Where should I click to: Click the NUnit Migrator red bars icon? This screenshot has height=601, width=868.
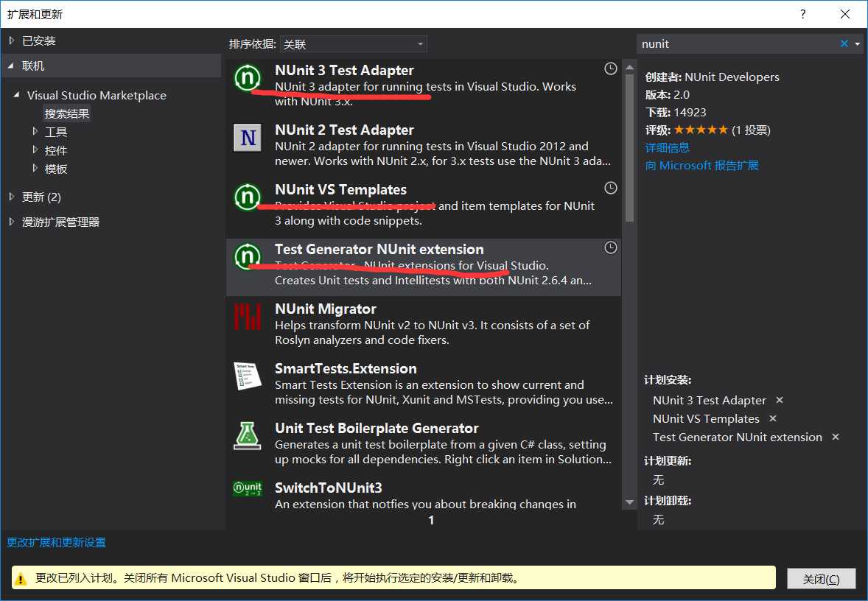(248, 317)
